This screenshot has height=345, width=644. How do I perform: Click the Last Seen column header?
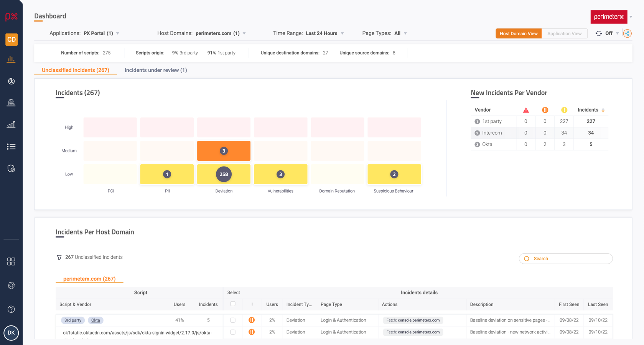pyautogui.click(x=598, y=304)
